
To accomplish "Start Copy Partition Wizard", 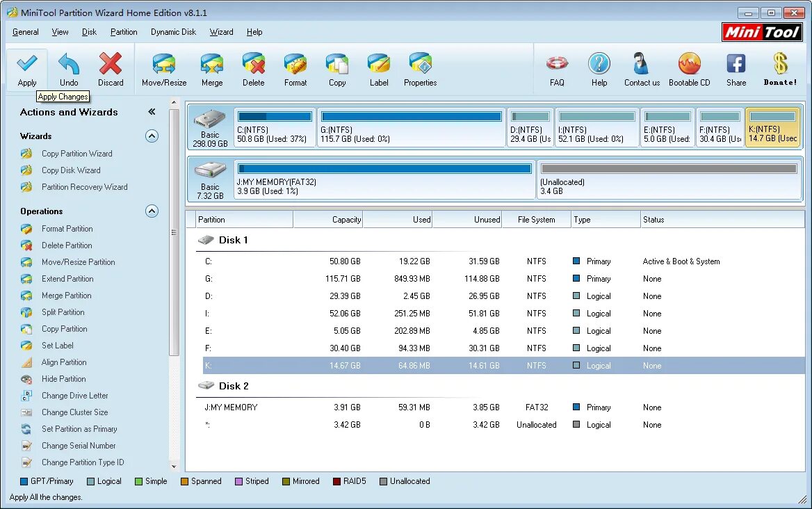I will coord(76,153).
